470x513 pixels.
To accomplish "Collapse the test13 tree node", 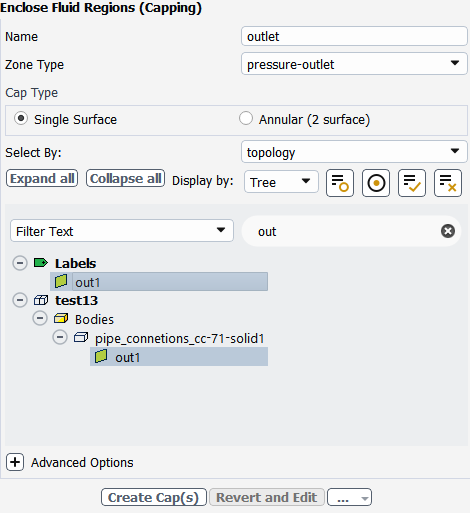I will click(20, 300).
